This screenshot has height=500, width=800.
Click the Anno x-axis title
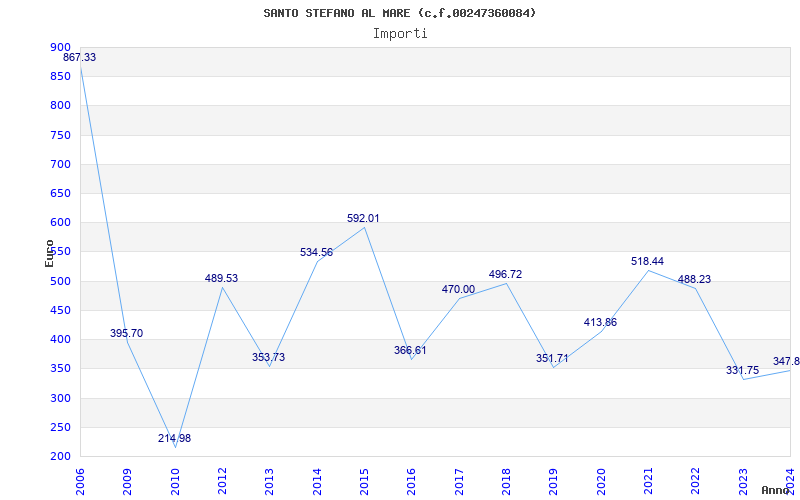[x=775, y=490]
